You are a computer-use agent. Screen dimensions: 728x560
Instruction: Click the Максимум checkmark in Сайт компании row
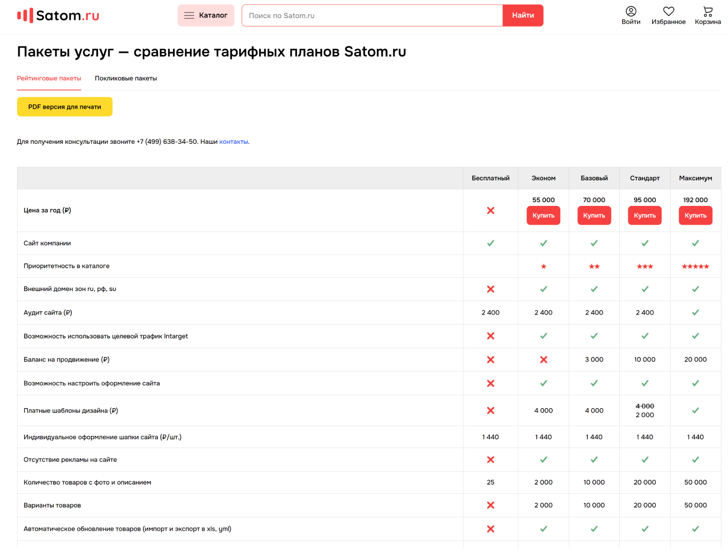(x=695, y=243)
